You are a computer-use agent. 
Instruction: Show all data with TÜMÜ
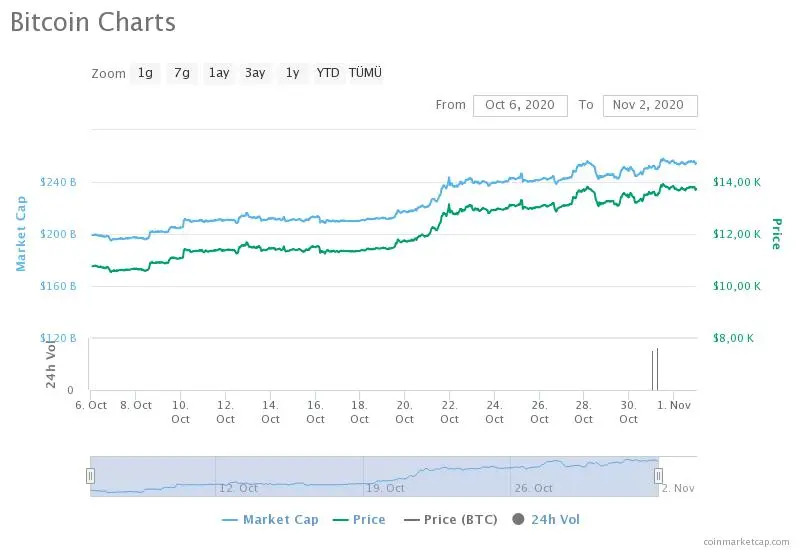365,73
